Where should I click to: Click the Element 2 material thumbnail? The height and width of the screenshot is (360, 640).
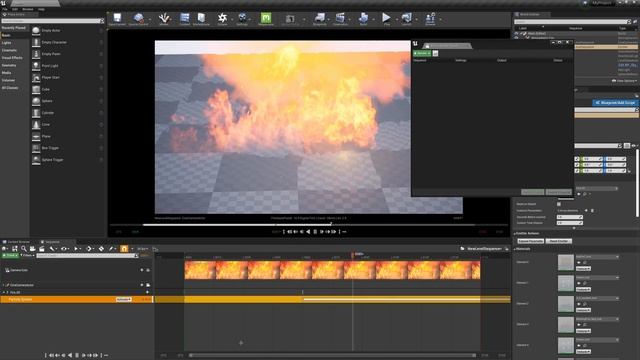point(566,304)
